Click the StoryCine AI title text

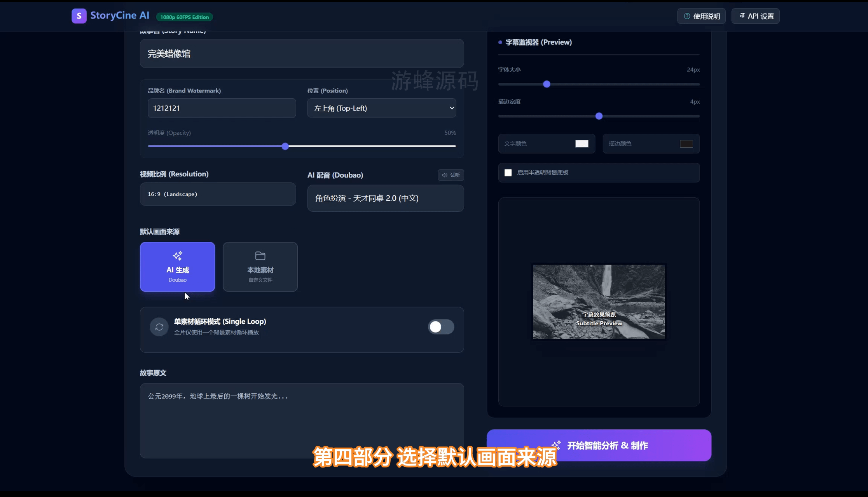[120, 15]
